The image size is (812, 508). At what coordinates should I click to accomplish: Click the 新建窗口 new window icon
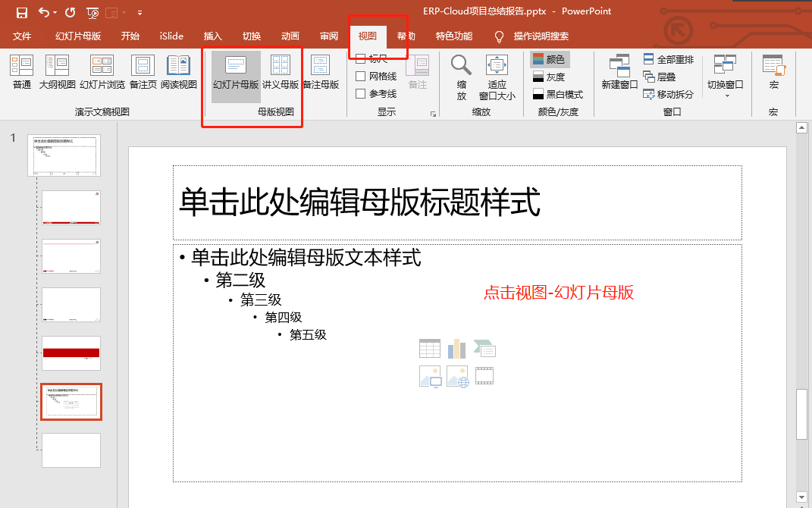(619, 71)
